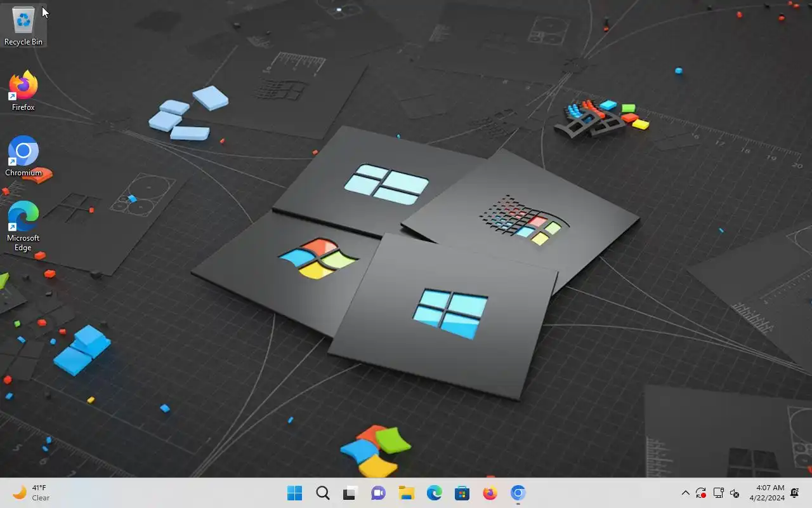Launch File Explorer from the taskbar
The height and width of the screenshot is (508, 812).
click(x=407, y=493)
